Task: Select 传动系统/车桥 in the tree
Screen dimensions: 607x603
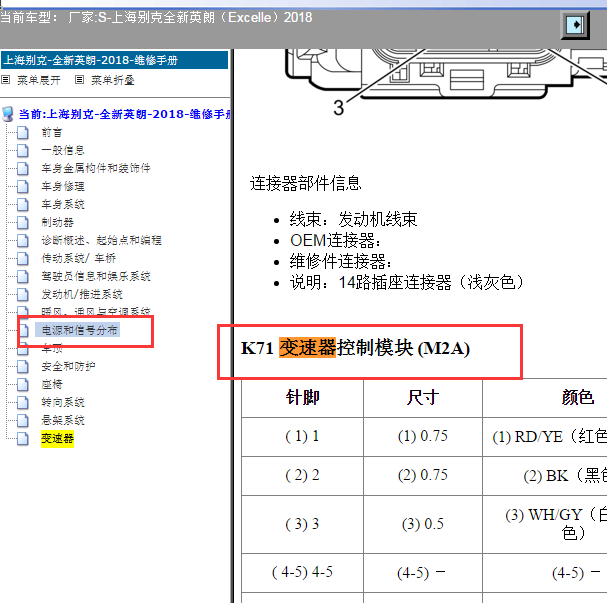Action: pos(79,258)
